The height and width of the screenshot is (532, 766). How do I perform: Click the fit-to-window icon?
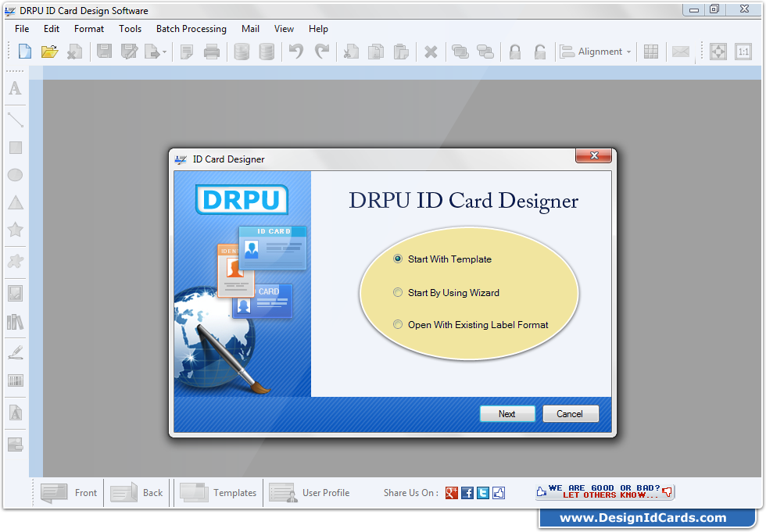coord(718,52)
